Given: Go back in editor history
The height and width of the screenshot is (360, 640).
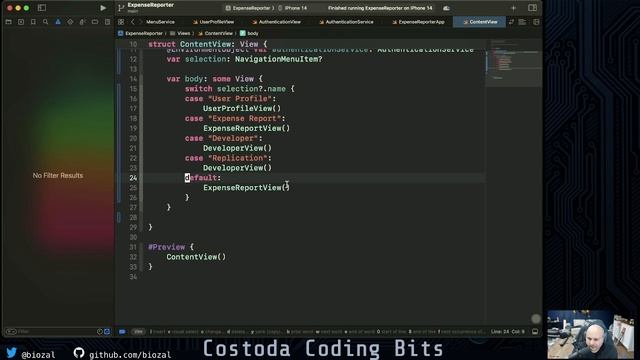Looking at the screenshot, I should [133, 22].
